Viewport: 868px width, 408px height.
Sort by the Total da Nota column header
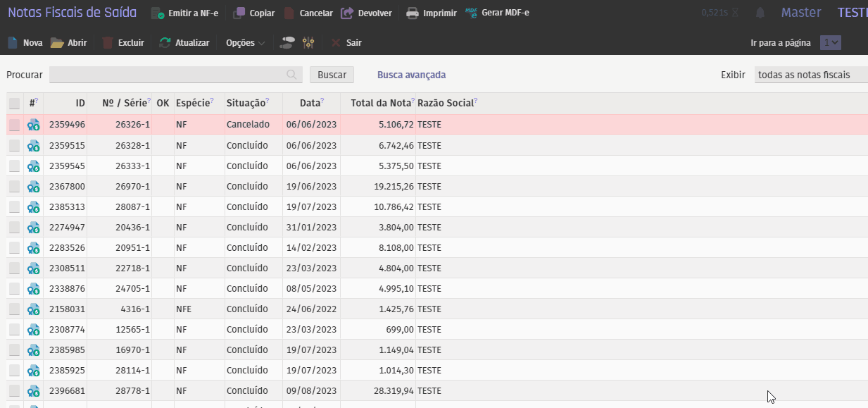381,104
